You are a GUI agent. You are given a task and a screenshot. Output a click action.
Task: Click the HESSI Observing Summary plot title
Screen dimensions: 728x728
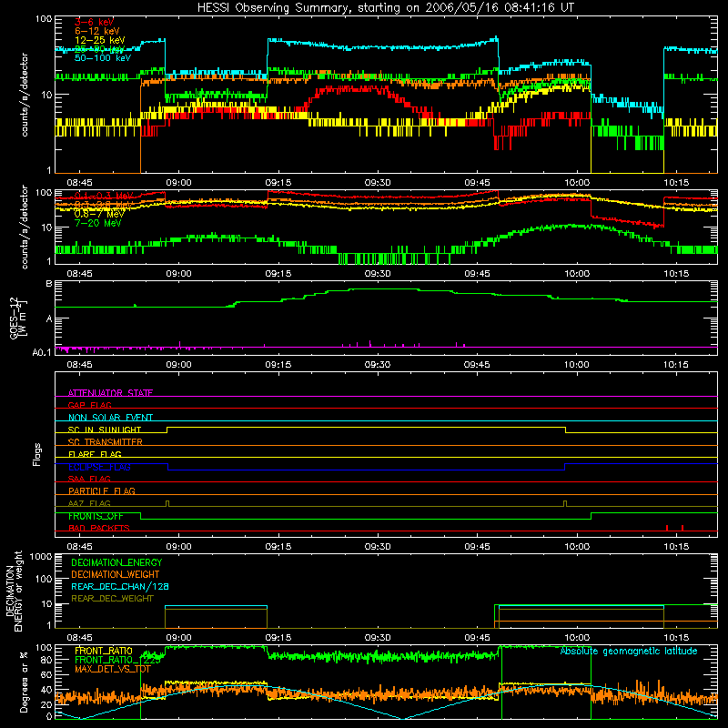point(385,7)
